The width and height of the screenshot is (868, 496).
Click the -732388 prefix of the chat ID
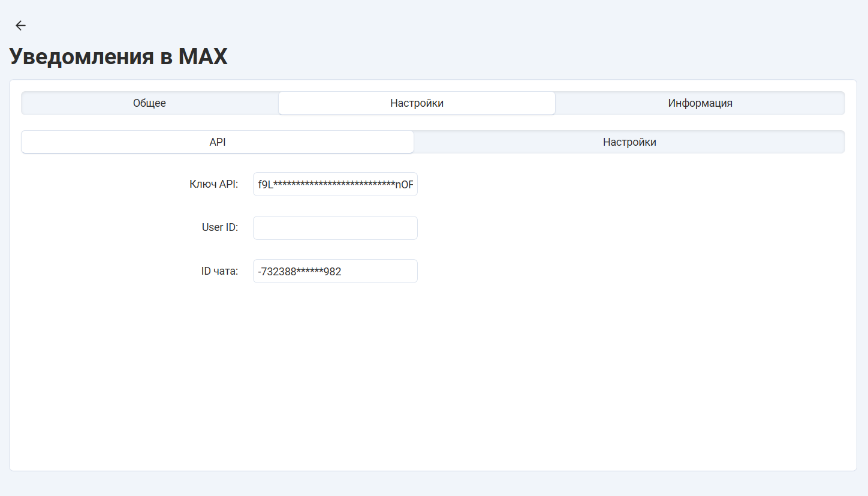[277, 272]
